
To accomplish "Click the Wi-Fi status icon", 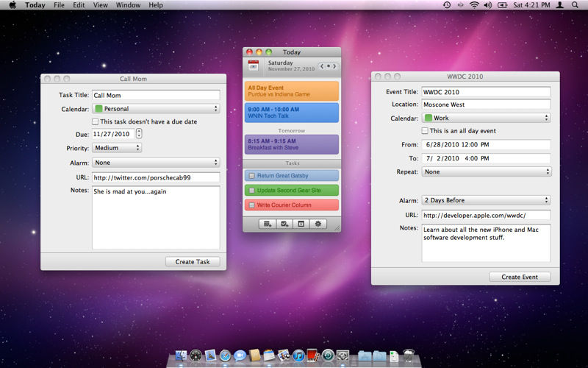I will pyautogui.click(x=474, y=5).
